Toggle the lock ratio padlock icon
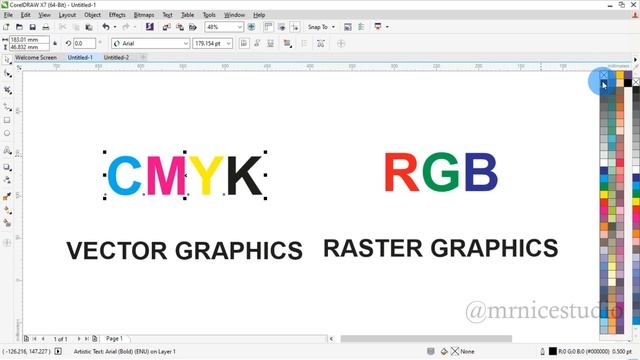The image size is (640, 360). click(55, 43)
